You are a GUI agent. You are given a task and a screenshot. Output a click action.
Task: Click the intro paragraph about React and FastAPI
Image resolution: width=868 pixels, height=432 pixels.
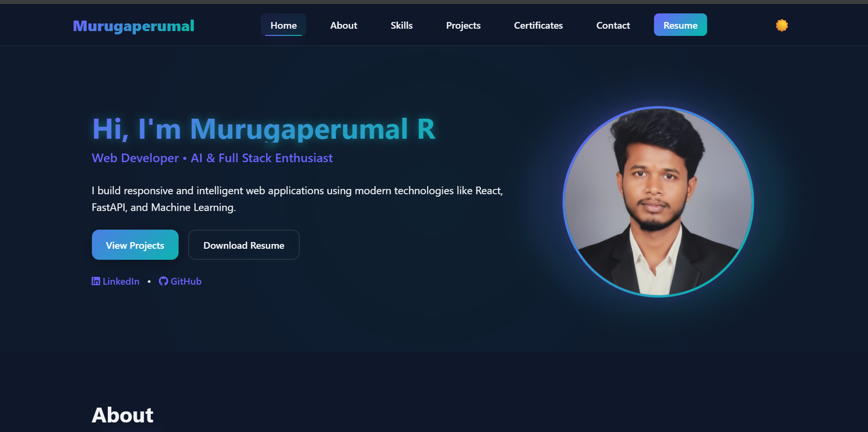297,199
